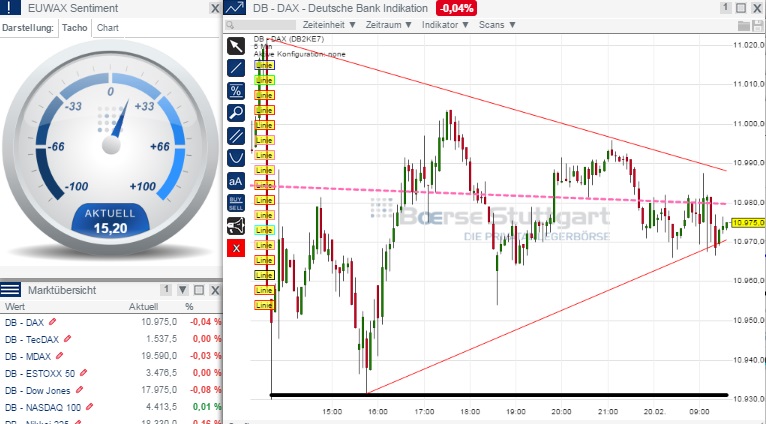
Task: Click the magnifier icon in chart search field
Action: pos(230,25)
